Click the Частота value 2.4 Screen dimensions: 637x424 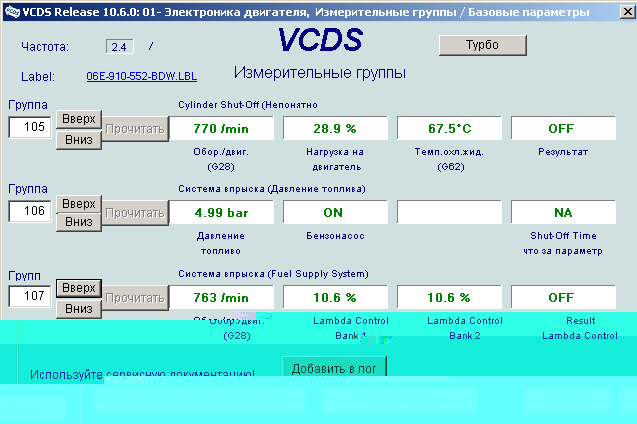[x=119, y=47]
